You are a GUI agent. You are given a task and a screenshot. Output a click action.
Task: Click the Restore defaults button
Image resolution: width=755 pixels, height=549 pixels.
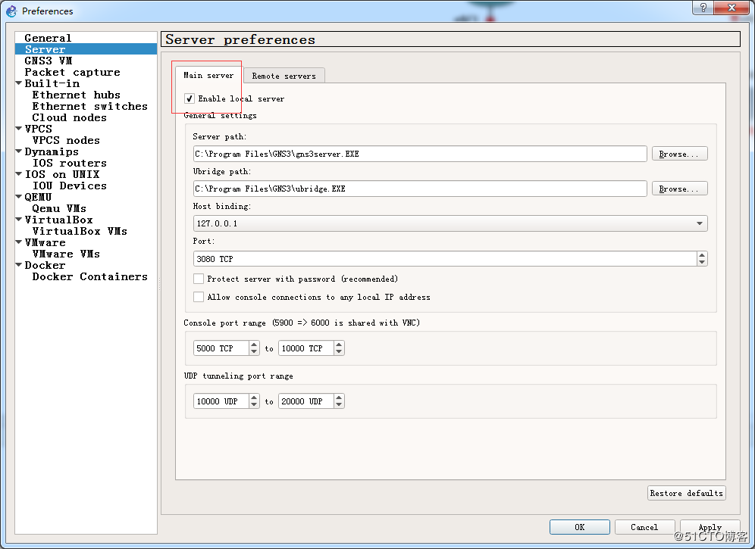pos(686,493)
